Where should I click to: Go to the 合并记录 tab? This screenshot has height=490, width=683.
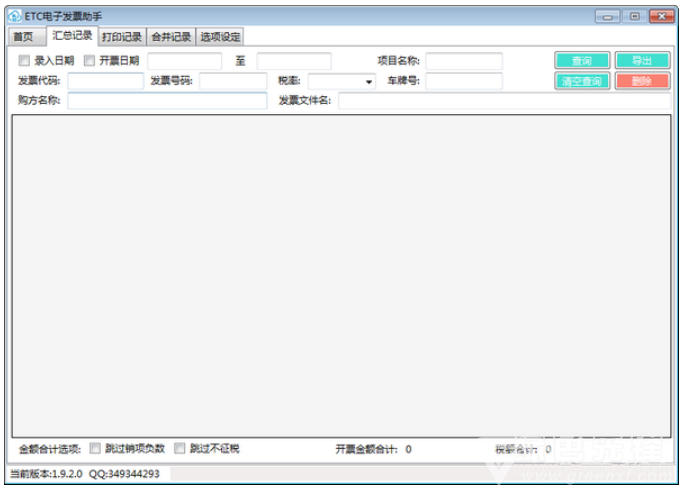coord(171,37)
